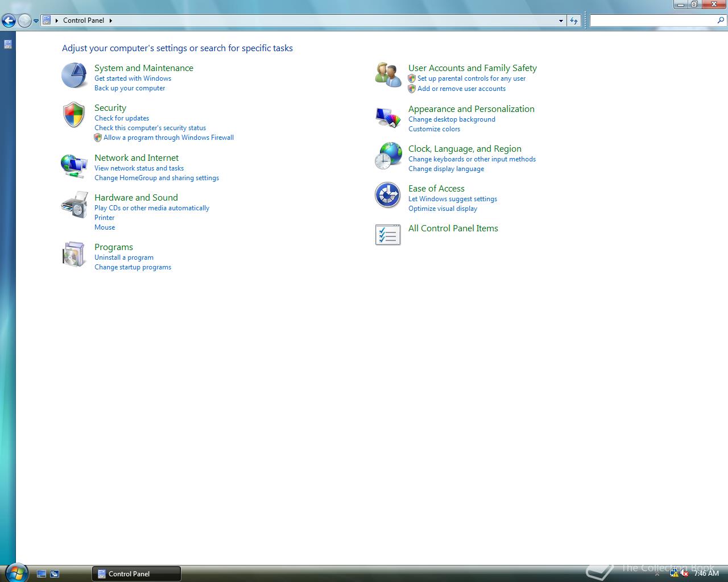Open recent pages dropdown arrow
Screen dimensions: 728x582
tap(36, 21)
